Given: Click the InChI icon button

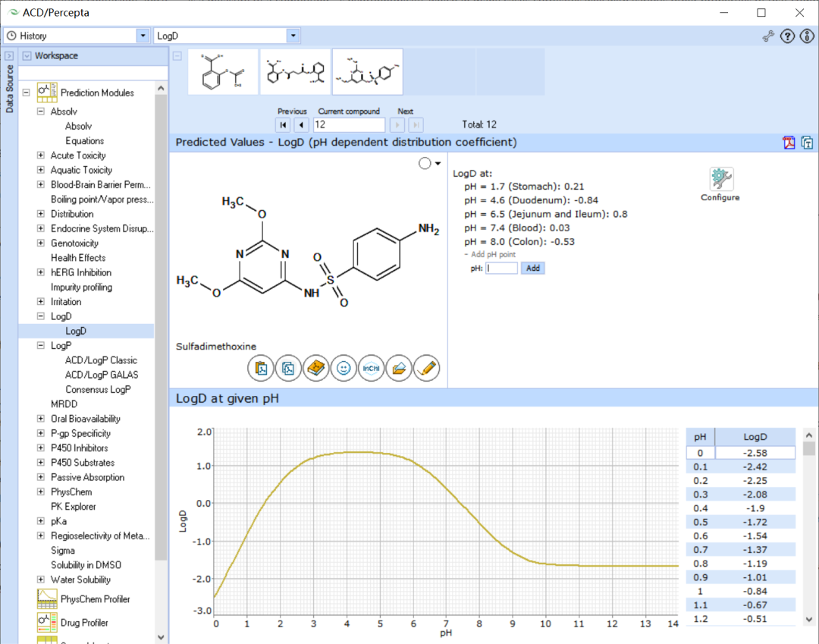Looking at the screenshot, I should (x=371, y=368).
